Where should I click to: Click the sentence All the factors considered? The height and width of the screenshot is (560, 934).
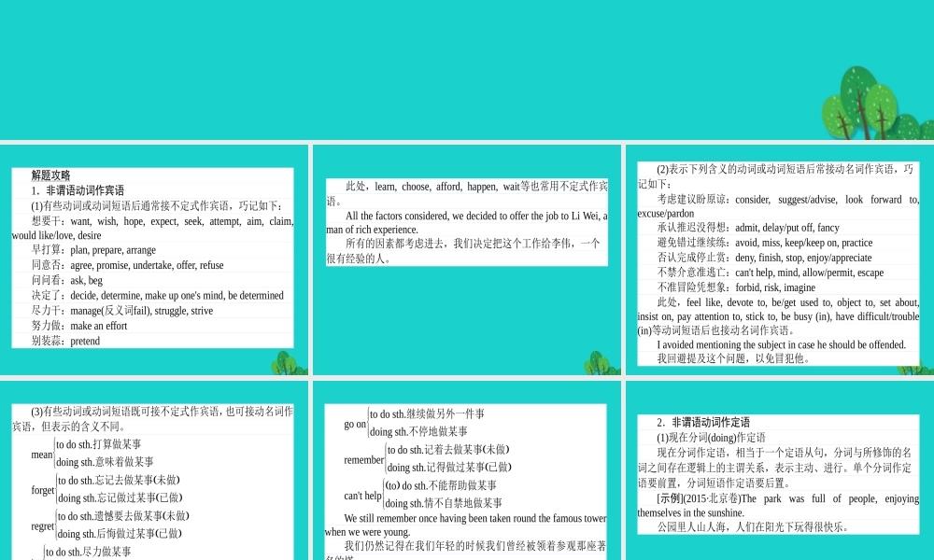(x=467, y=222)
